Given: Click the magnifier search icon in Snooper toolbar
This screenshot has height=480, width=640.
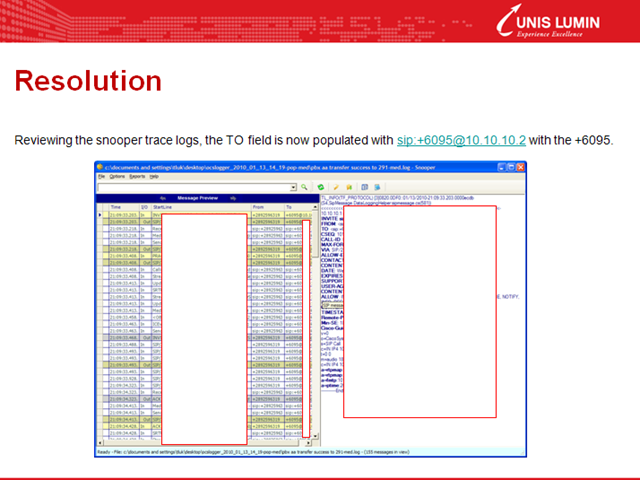Looking at the screenshot, I should click(304, 187).
